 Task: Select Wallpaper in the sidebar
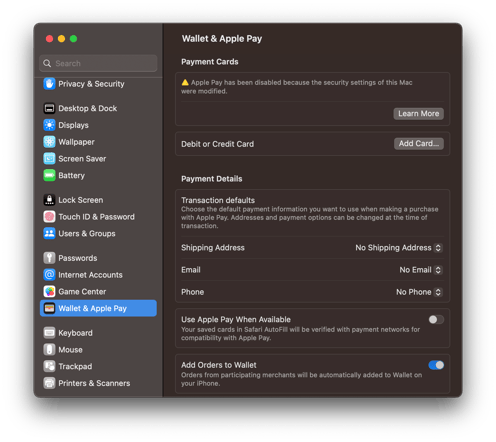coord(98,142)
